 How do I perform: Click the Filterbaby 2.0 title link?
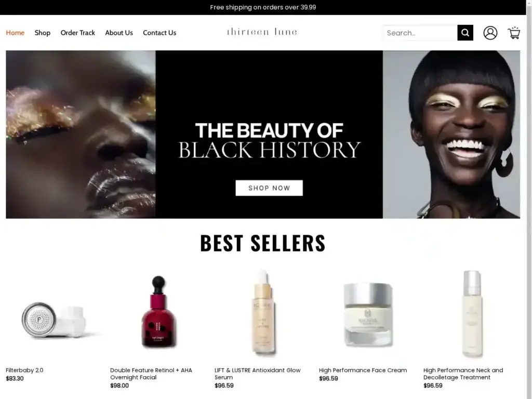click(24, 370)
